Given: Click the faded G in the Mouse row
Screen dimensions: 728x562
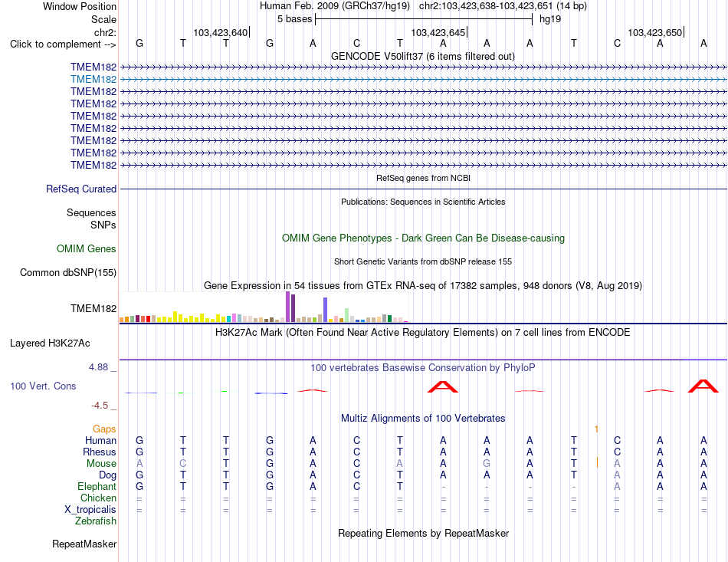Looking at the screenshot, I should 487,464.
